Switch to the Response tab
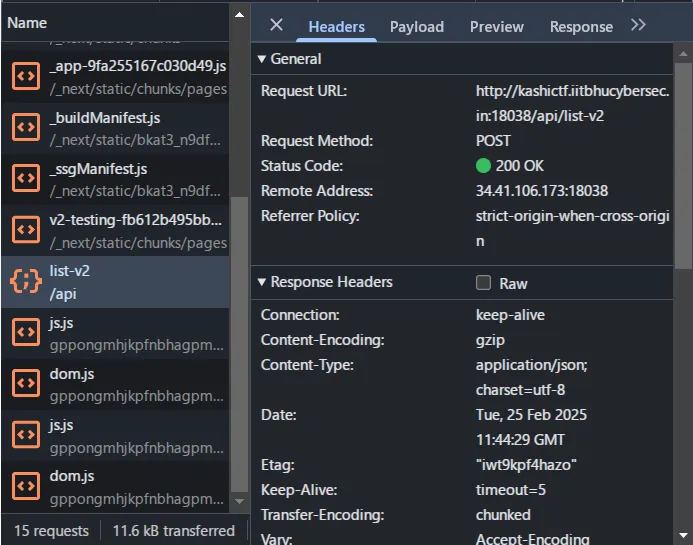This screenshot has width=693, height=545. coord(581,27)
